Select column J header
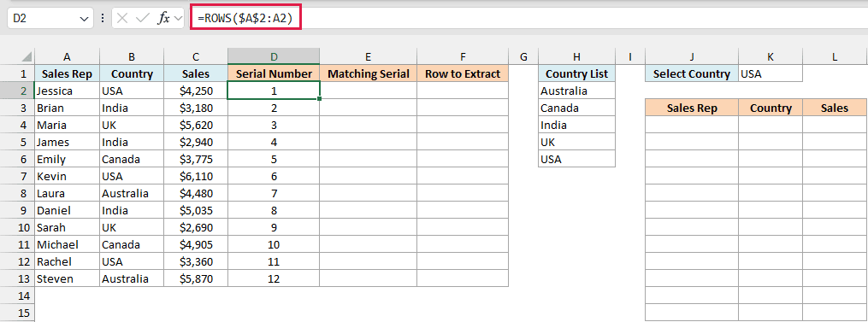This screenshot has height=322, width=868. click(x=692, y=56)
